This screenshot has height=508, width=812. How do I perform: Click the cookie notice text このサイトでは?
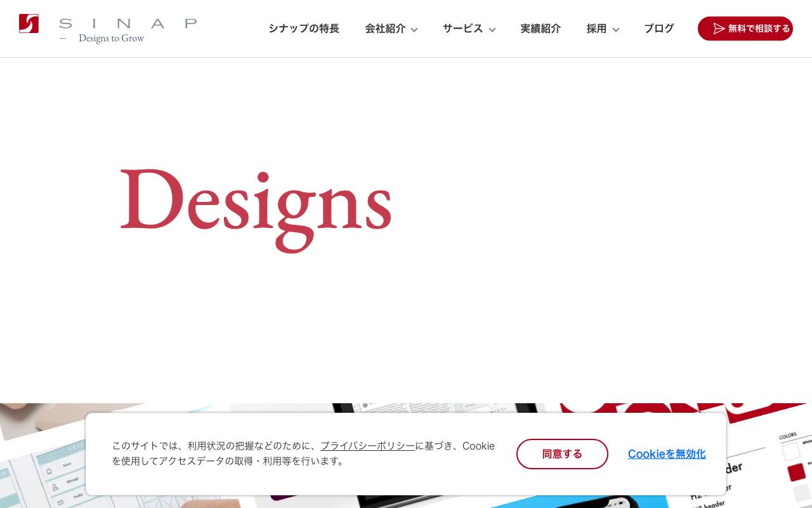coord(303,453)
